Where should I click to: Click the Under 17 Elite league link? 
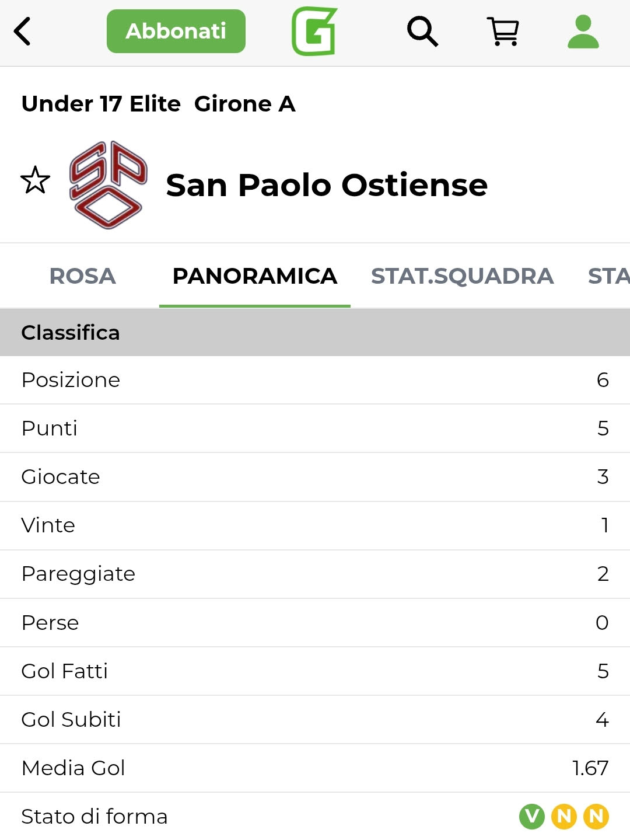pyautogui.click(x=101, y=104)
